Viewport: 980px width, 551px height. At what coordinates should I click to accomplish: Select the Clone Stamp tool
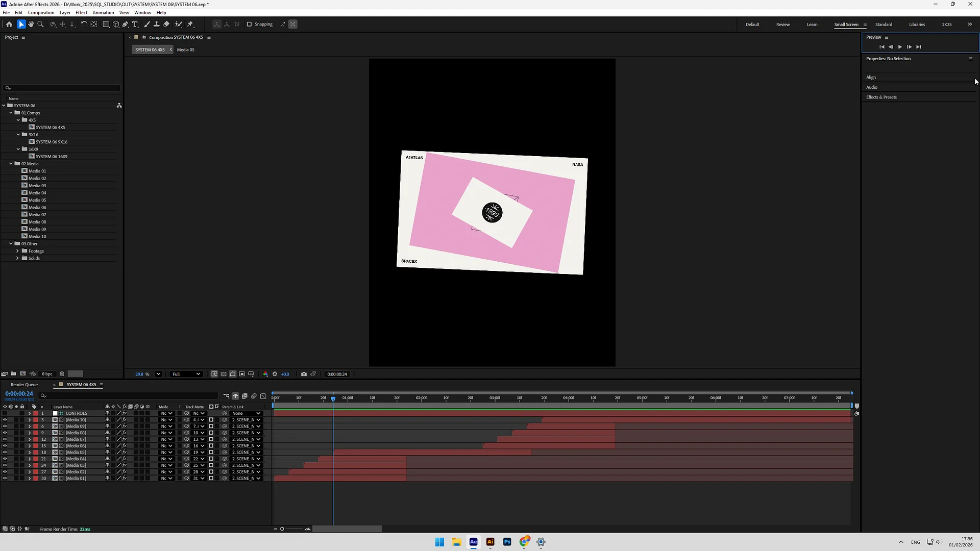[x=156, y=24]
